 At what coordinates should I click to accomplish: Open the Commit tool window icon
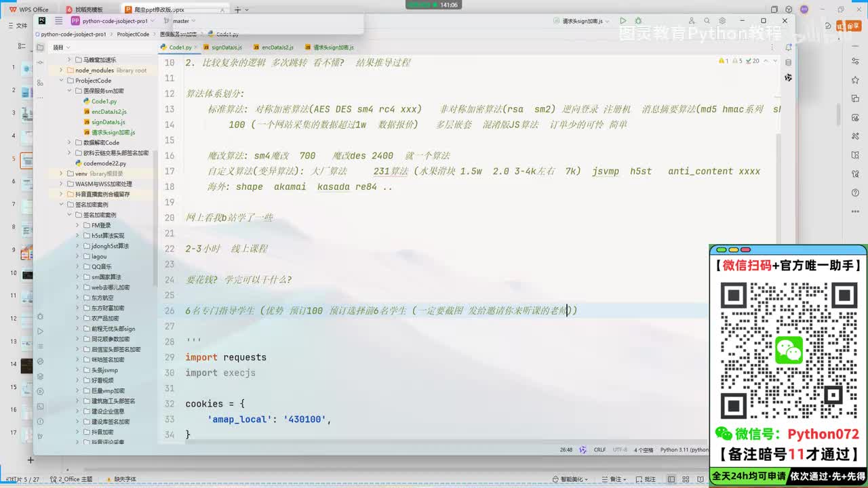click(41, 62)
